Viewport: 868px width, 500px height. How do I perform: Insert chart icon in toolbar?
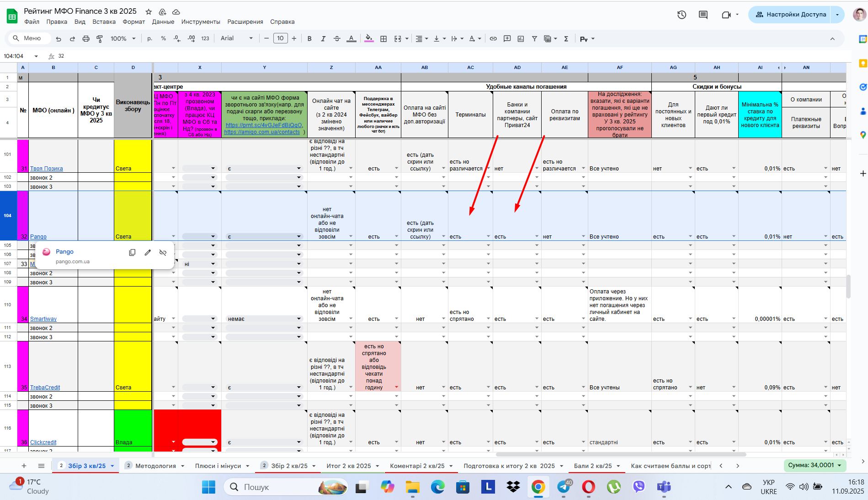coord(521,39)
